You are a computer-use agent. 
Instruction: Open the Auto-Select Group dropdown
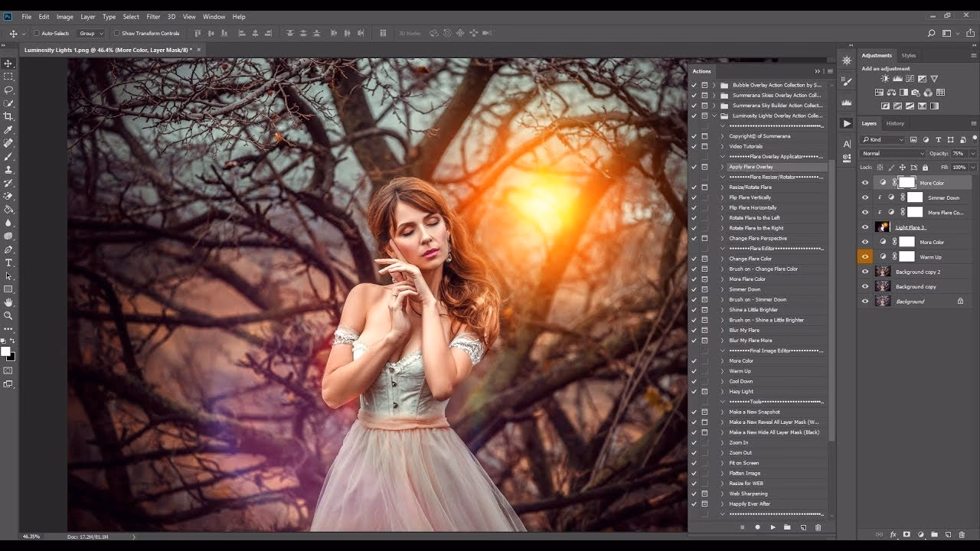(90, 33)
